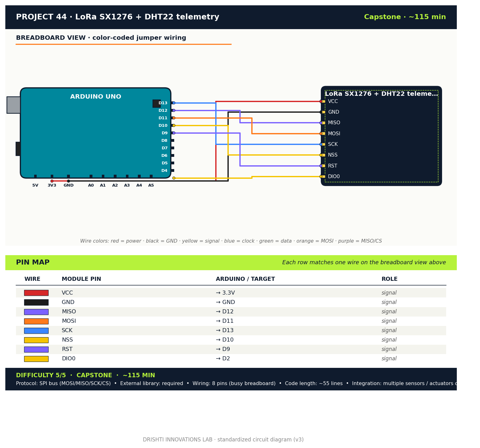Click the A2 analog pin label

[x=115, y=185]
